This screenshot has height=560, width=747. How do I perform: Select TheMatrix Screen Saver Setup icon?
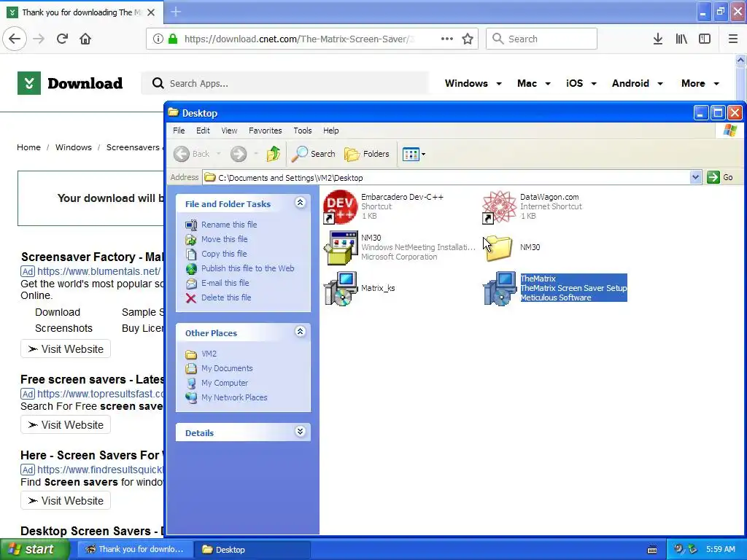pyautogui.click(x=499, y=289)
